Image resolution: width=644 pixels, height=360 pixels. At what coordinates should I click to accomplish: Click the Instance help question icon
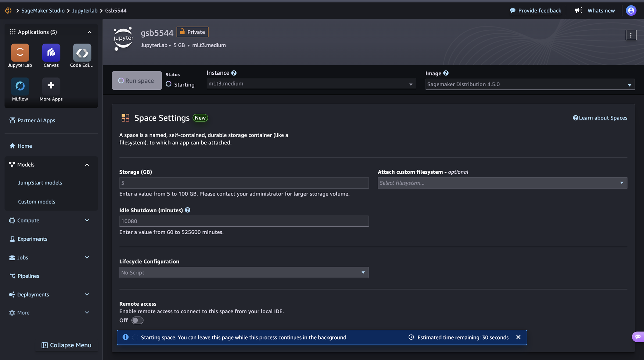[x=234, y=73]
